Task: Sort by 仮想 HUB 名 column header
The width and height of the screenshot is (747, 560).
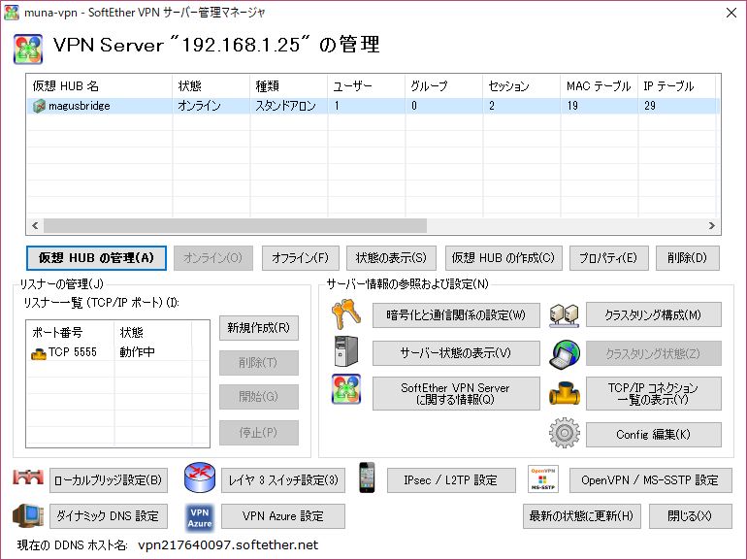Action: click(98, 86)
